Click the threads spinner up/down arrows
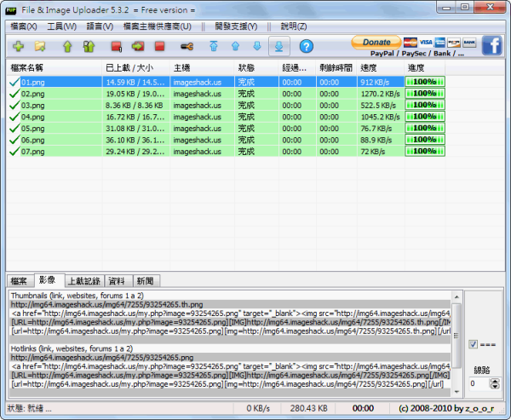 coord(493,384)
